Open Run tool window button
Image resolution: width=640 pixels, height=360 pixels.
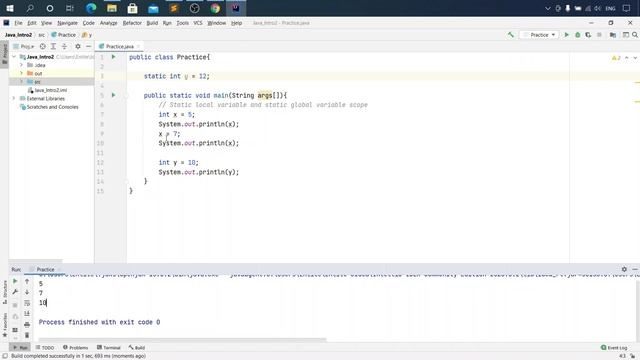(x=20, y=348)
